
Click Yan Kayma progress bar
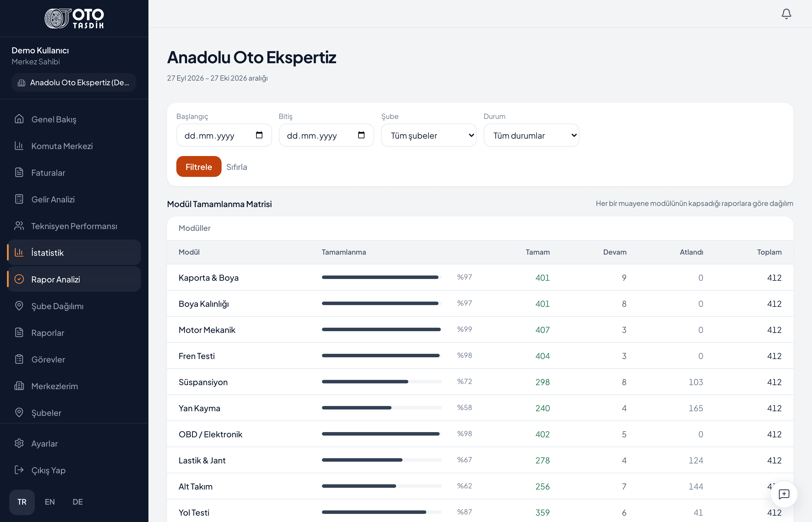point(382,408)
